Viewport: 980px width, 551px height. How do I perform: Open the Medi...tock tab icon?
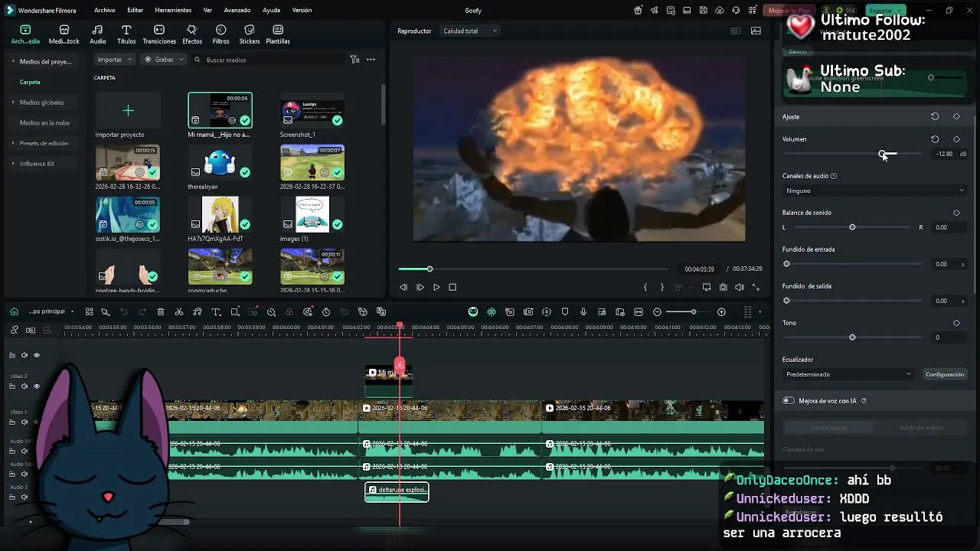coord(64,30)
